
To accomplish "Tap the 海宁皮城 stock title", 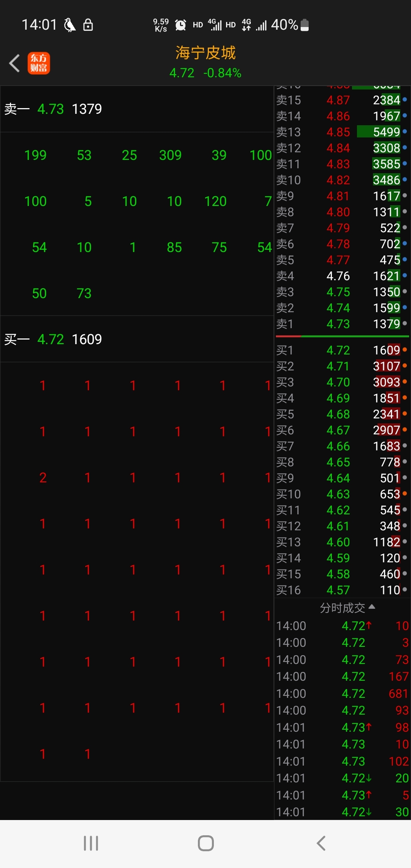I will point(205,53).
